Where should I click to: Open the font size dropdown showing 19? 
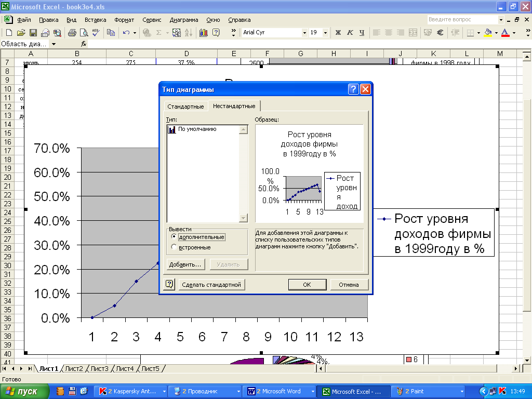pos(325,33)
